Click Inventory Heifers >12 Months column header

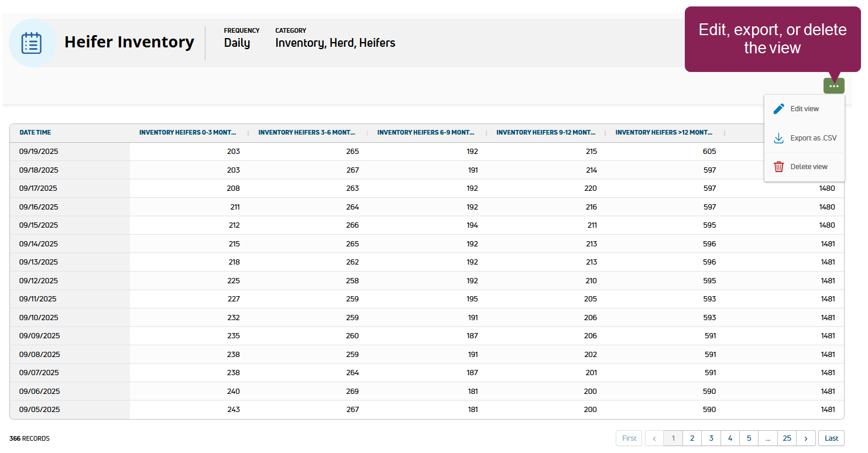(x=664, y=133)
